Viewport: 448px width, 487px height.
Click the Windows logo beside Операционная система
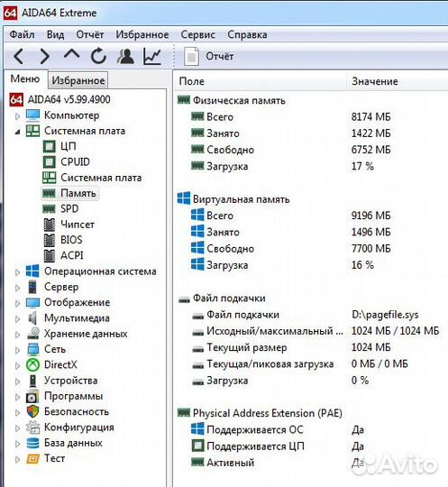point(32,271)
